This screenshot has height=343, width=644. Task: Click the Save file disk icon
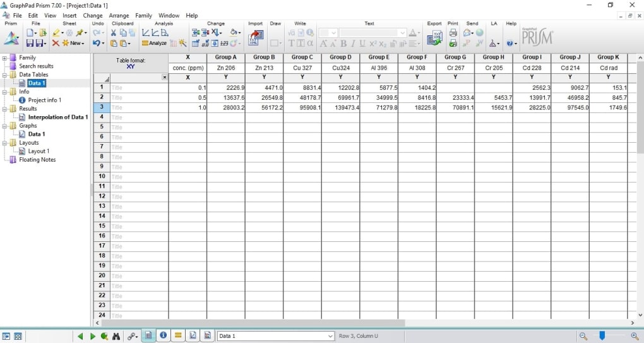[x=30, y=43]
